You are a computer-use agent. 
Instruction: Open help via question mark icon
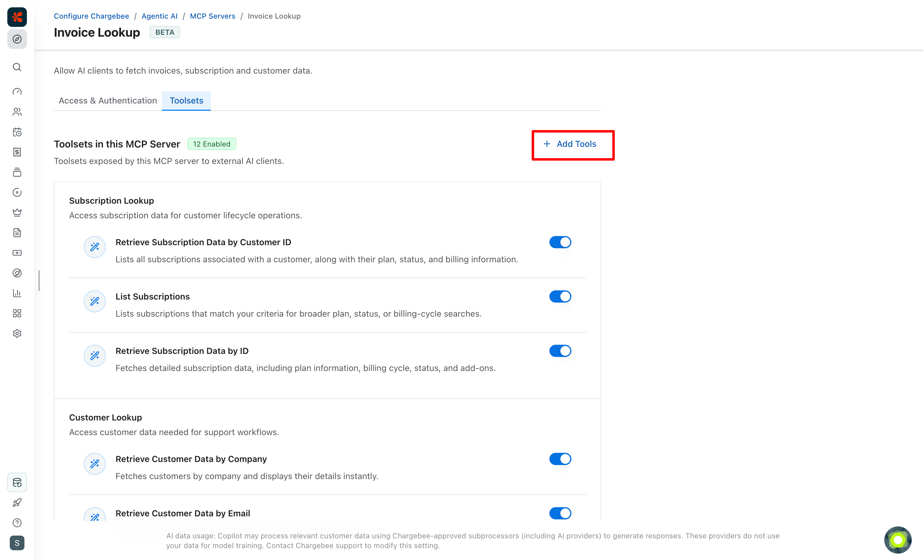point(17,523)
